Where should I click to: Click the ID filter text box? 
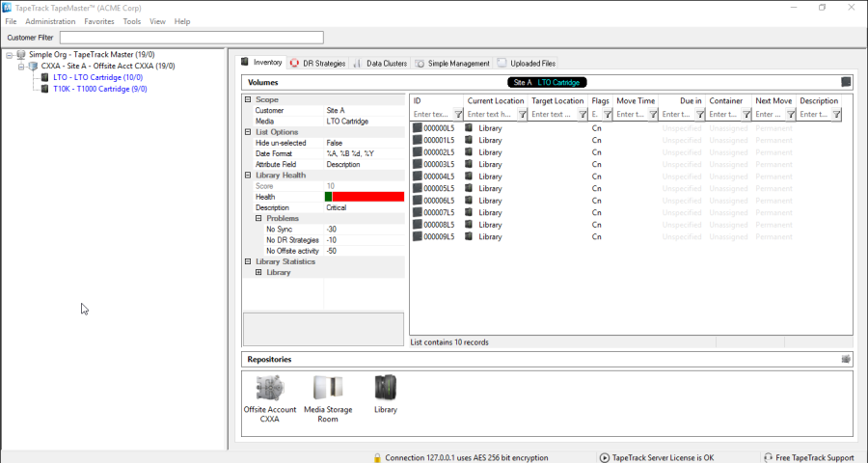pos(432,114)
